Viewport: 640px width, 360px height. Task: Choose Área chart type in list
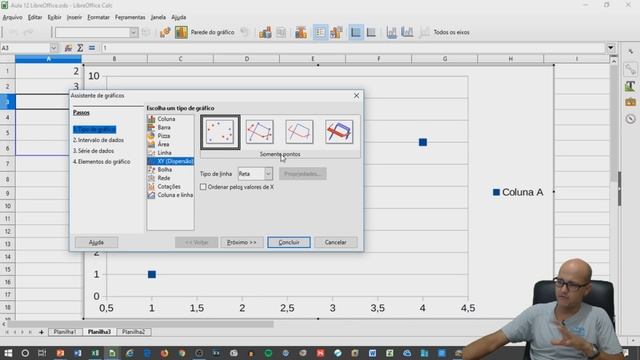coord(163,144)
